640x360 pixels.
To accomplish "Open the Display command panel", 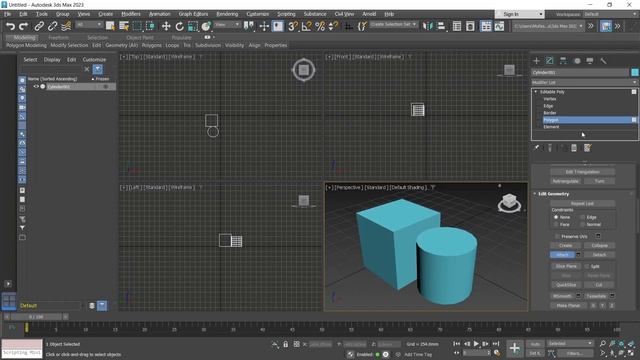I will point(590,61).
